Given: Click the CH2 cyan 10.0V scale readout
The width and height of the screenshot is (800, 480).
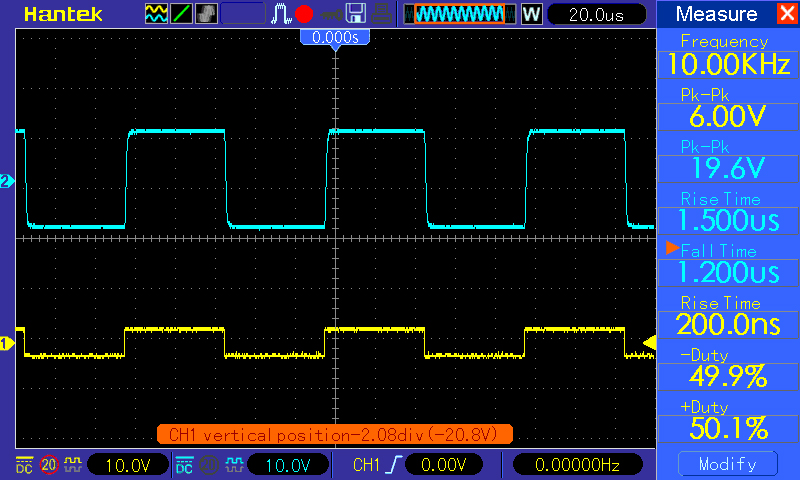Looking at the screenshot, I should [x=288, y=465].
